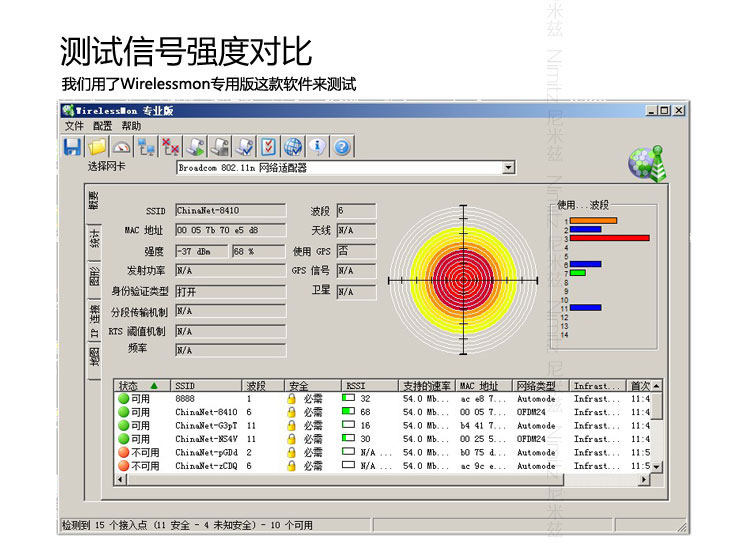The width and height of the screenshot is (750, 550).
Task: Open the 文件 menu
Action: (x=74, y=126)
